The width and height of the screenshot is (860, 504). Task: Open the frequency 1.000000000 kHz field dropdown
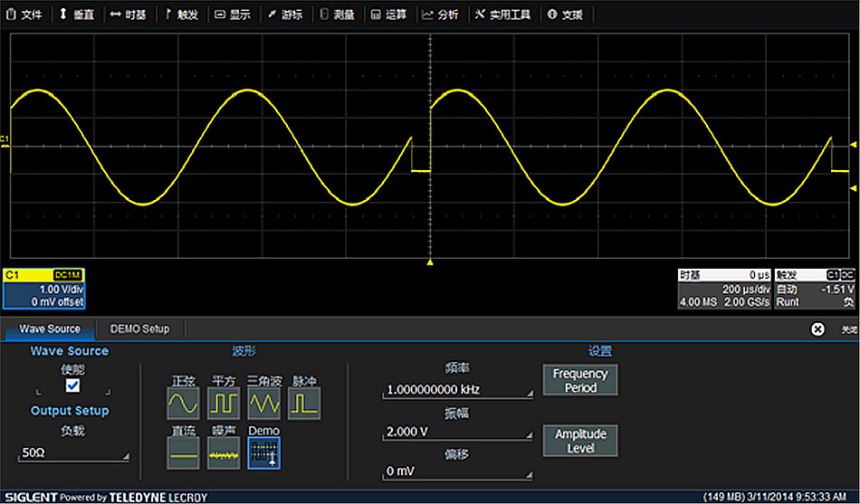[x=457, y=390]
